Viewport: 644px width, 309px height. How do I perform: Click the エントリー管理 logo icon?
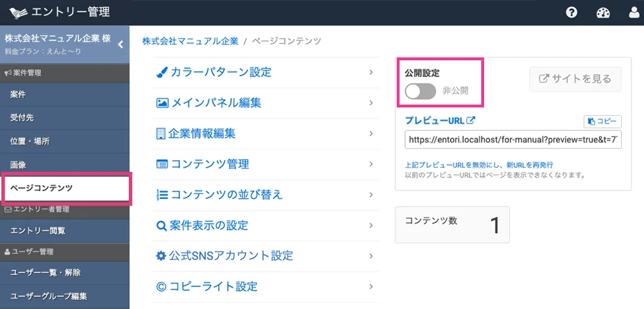(18, 12)
